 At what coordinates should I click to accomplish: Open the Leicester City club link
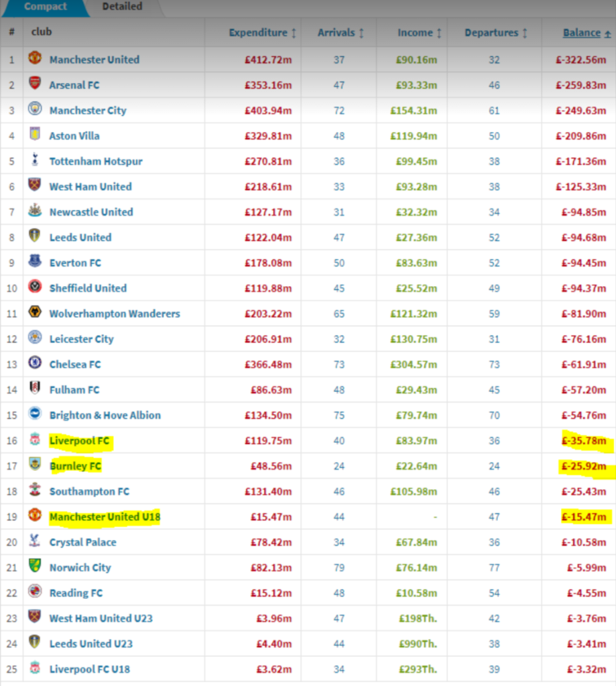click(81, 338)
